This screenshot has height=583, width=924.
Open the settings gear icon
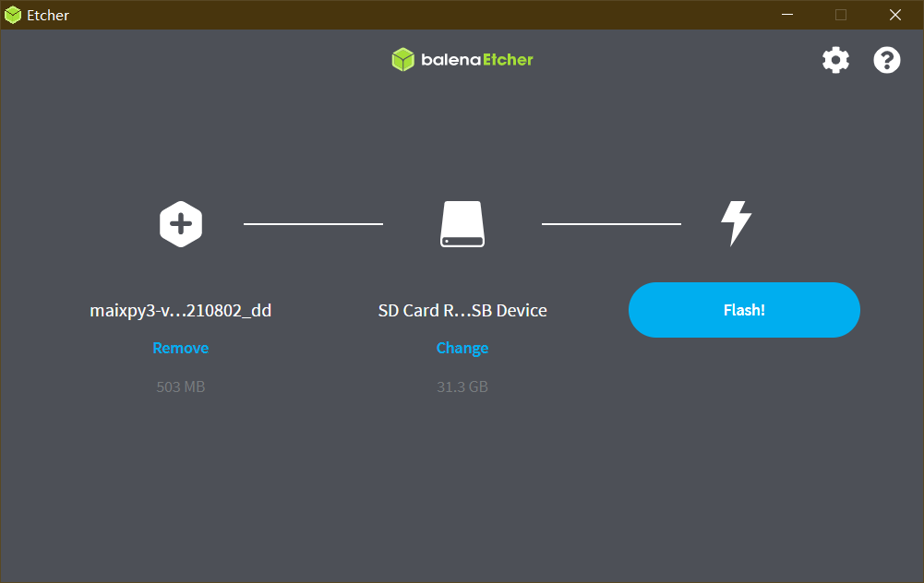coord(835,60)
